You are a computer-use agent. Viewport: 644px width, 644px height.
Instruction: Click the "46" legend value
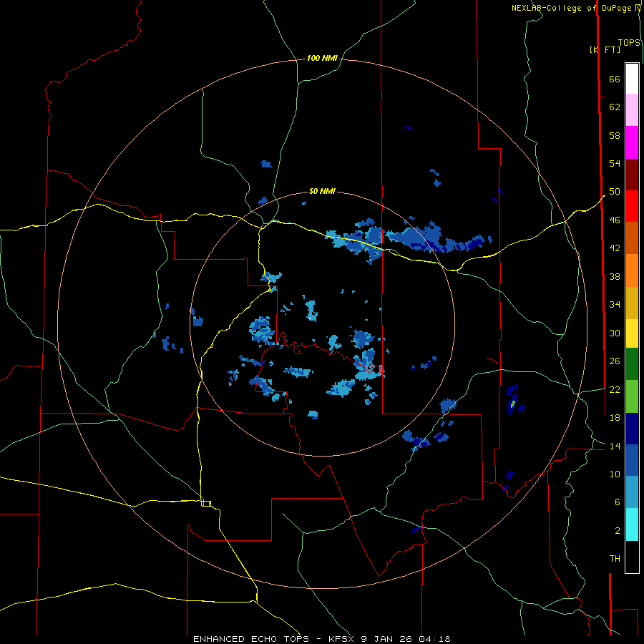click(x=615, y=220)
